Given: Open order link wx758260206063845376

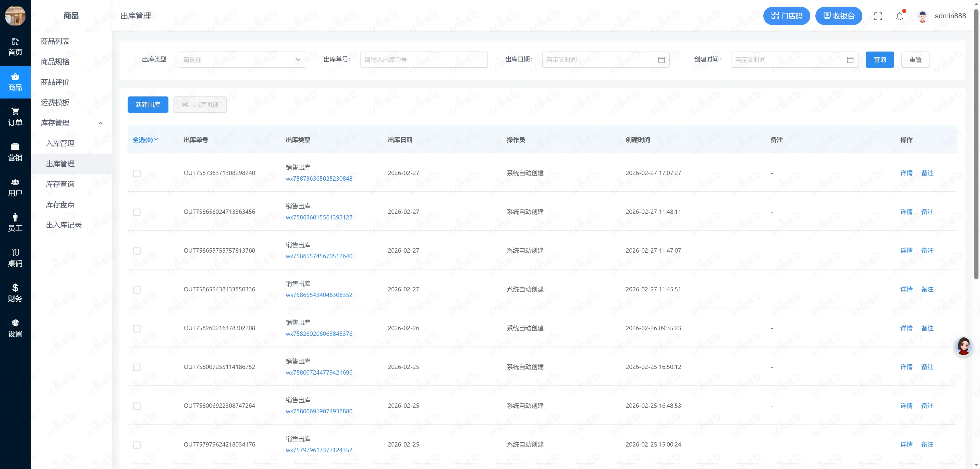Looking at the screenshot, I should (x=319, y=334).
